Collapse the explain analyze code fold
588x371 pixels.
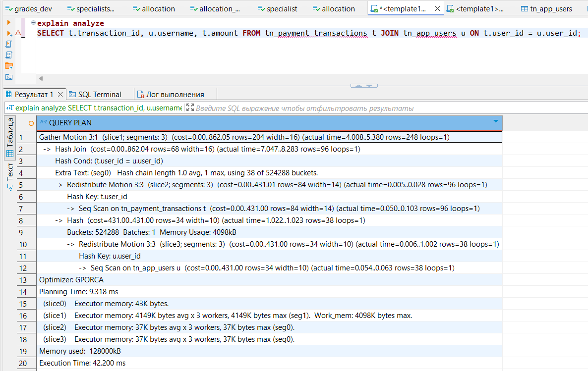[33, 23]
